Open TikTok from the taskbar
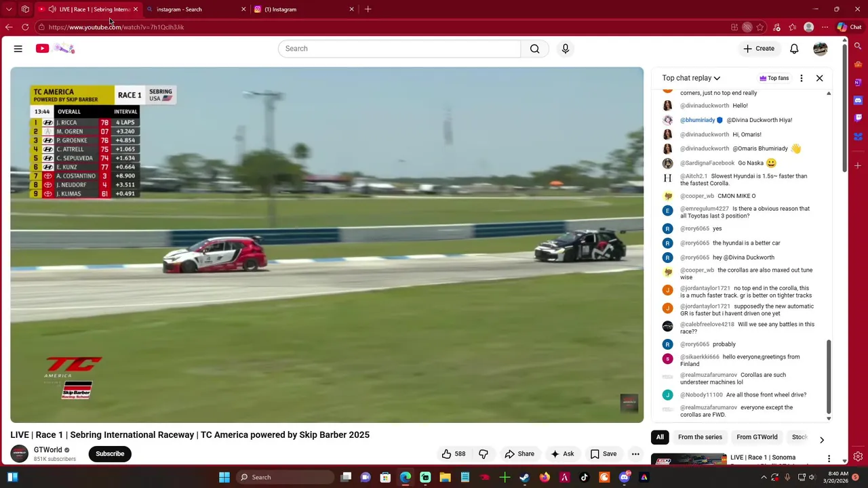This screenshot has width=868, height=488. pyautogui.click(x=584, y=477)
